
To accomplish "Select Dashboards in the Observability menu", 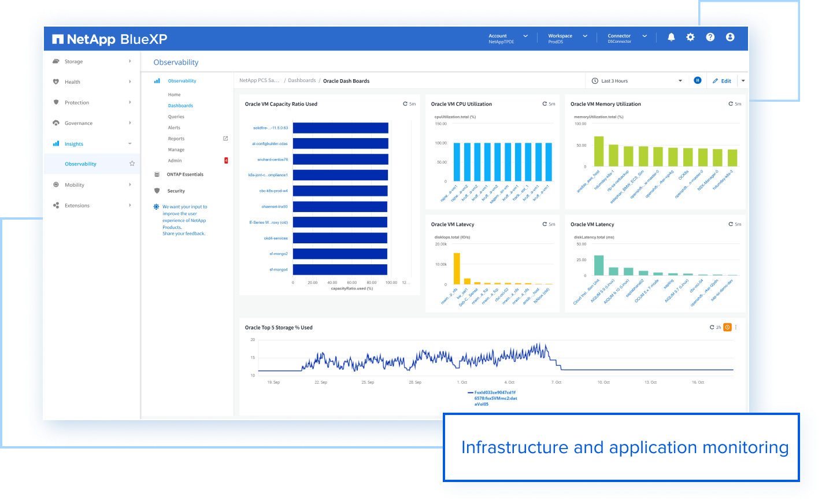I will pyautogui.click(x=180, y=106).
